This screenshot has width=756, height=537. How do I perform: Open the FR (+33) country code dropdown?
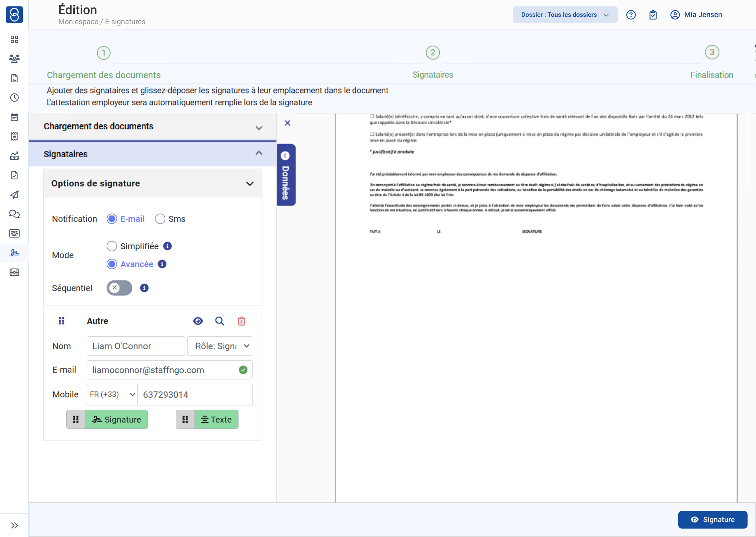point(112,394)
